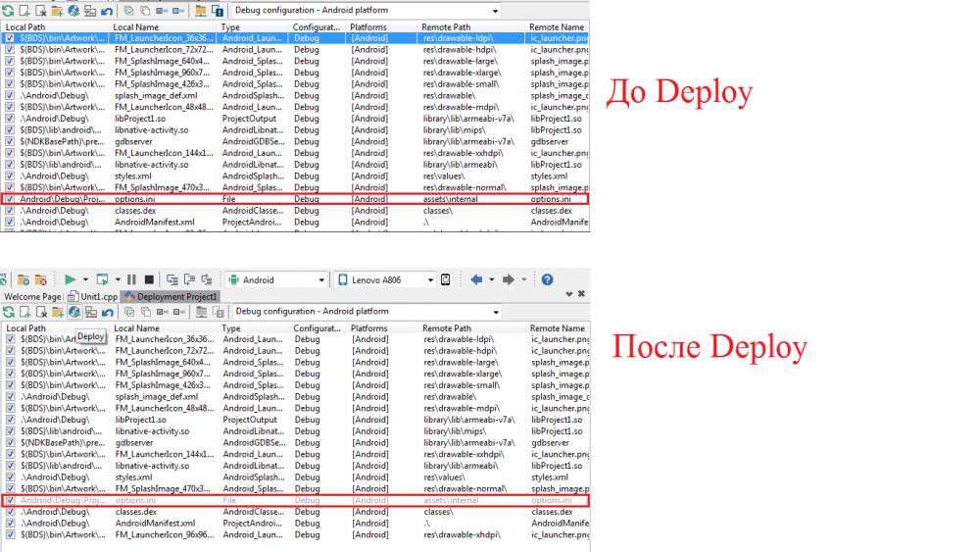Click green-check Select All icon in the До Deploy toolbar

[128, 11]
